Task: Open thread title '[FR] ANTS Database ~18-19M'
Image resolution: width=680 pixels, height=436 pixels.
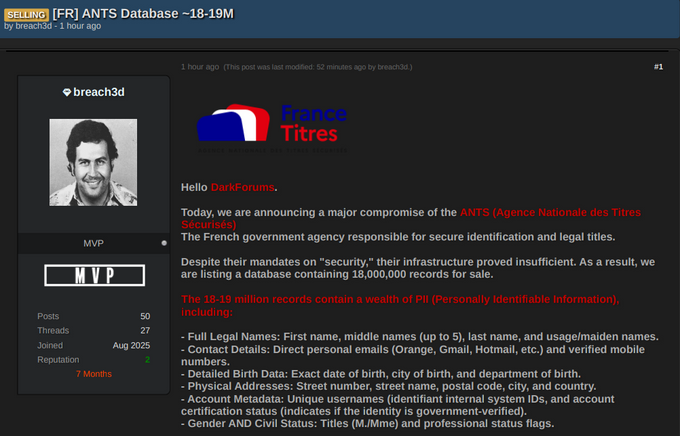Action: (x=143, y=14)
